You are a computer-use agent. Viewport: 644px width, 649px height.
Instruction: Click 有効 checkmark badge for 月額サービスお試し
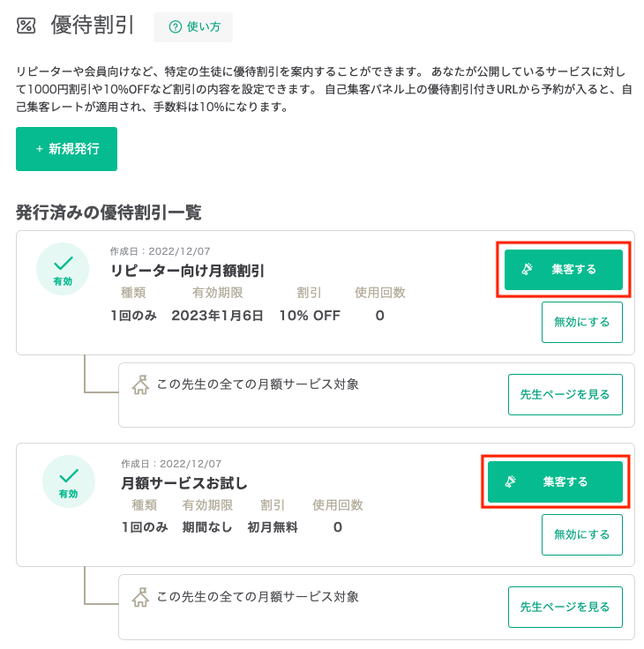pyautogui.click(x=69, y=481)
